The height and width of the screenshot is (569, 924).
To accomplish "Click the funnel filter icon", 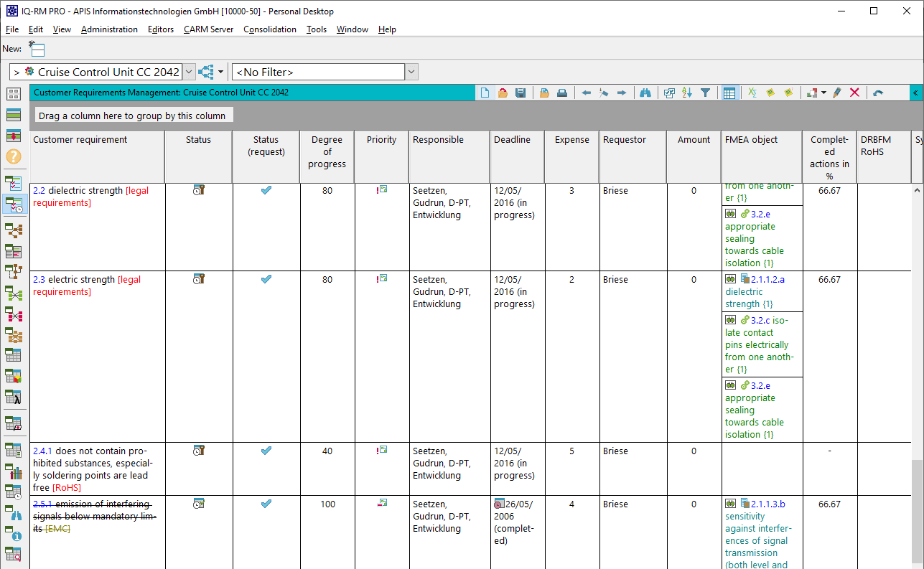I will pyautogui.click(x=705, y=93).
